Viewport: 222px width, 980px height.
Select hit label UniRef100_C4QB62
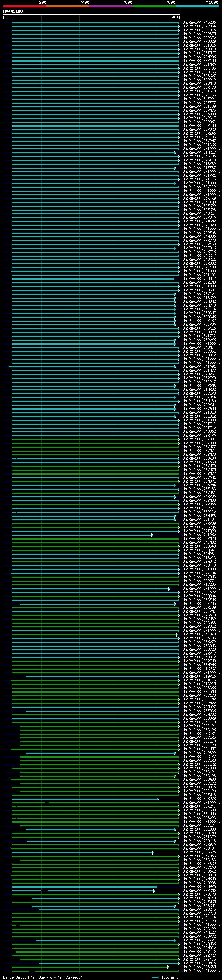pyautogui.click(x=199, y=431)
